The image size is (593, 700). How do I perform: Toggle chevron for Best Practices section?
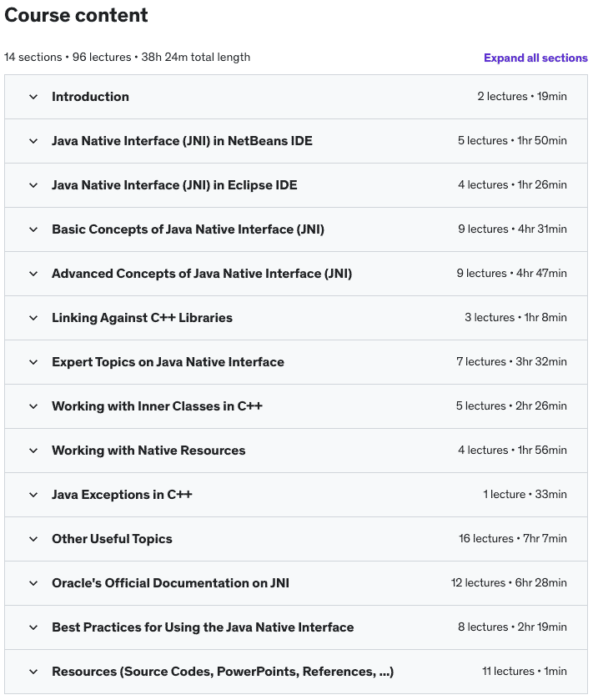point(33,627)
